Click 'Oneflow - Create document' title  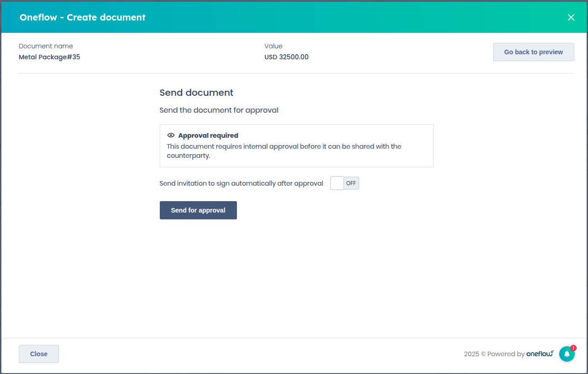click(83, 17)
